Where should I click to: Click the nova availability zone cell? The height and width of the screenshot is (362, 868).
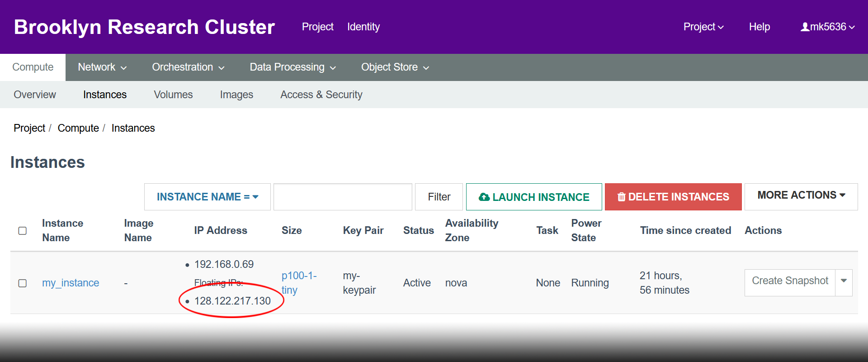click(456, 283)
